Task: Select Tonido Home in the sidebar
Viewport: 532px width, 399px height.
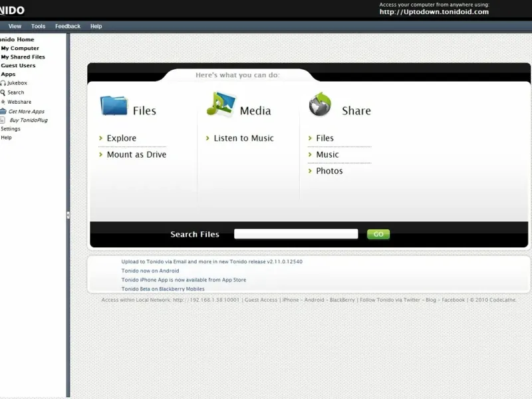Action: click(17, 39)
